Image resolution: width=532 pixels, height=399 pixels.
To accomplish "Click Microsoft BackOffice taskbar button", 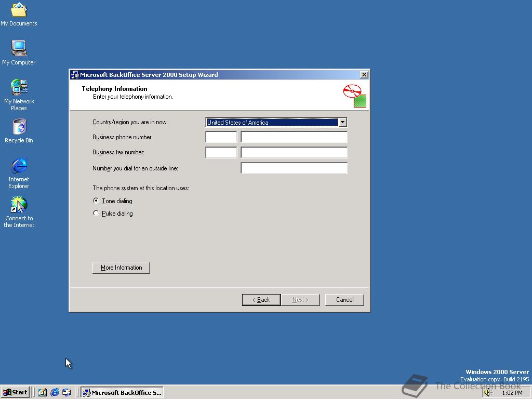I will pyautogui.click(x=122, y=393).
